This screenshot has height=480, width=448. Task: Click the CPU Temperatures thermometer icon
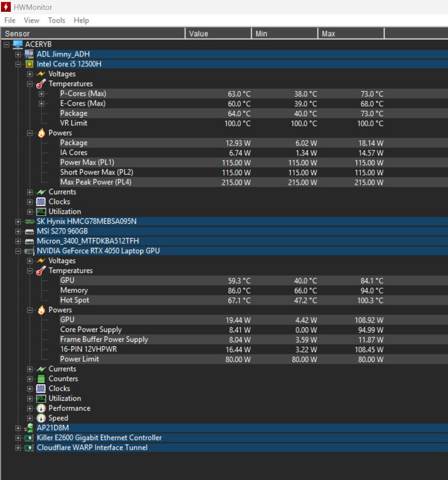click(x=41, y=84)
